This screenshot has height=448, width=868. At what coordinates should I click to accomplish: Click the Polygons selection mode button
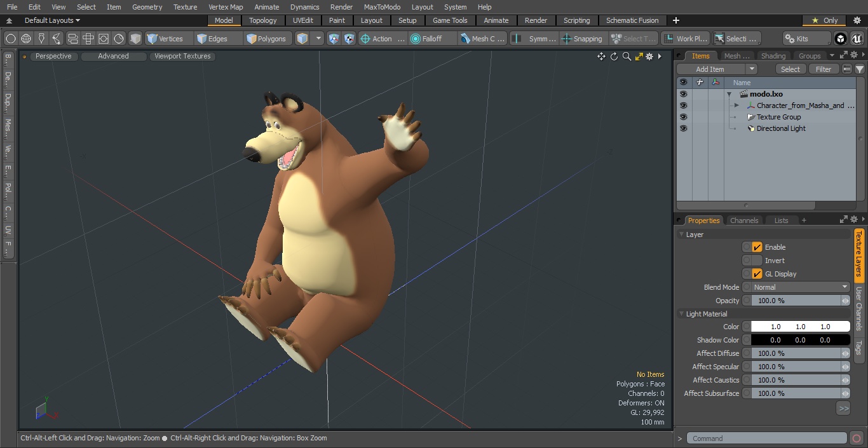[x=266, y=39]
